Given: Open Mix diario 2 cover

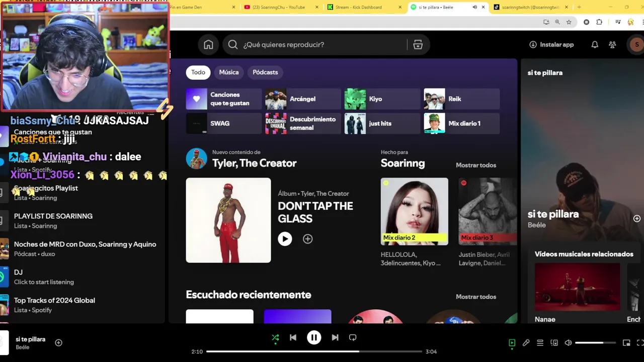Looking at the screenshot, I should coord(414,212).
